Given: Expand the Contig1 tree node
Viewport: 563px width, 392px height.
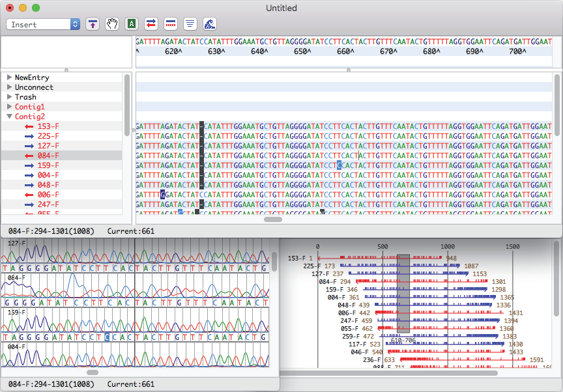Looking at the screenshot, I should click(x=9, y=107).
